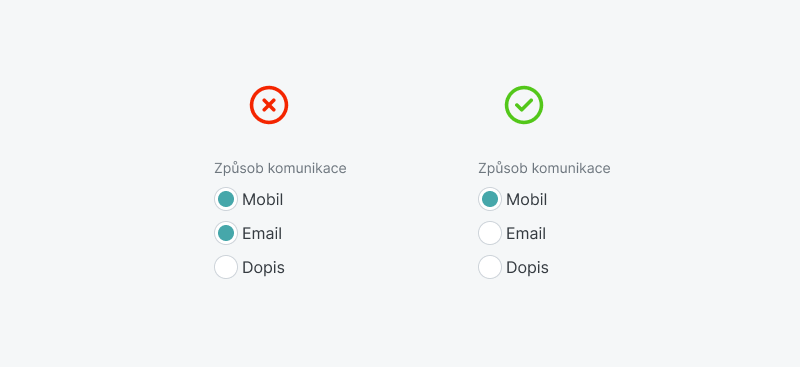Select Email radio in the left group
Screen dimensions: 800x367
pyautogui.click(x=226, y=233)
